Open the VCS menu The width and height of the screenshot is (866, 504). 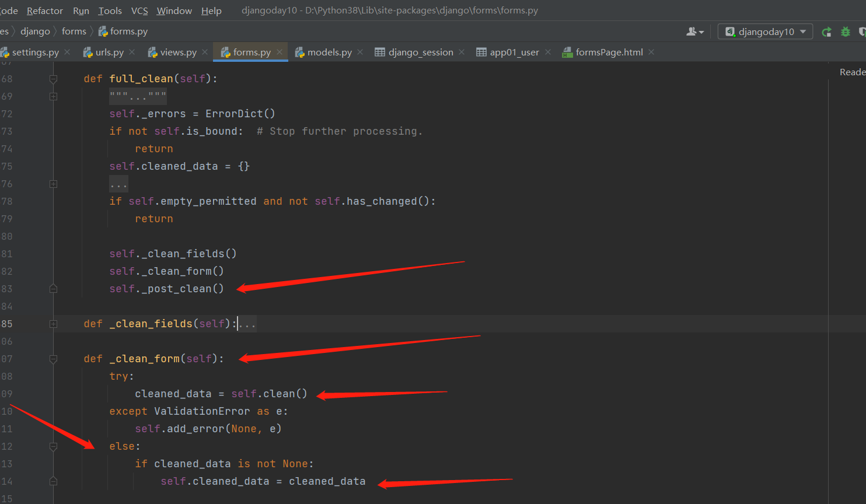(x=139, y=10)
